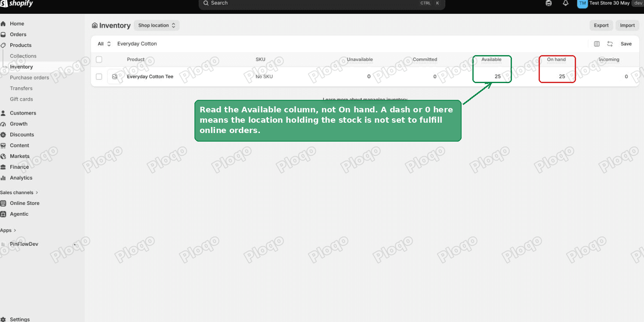
Task: Expand the Apps section
Action: click(8, 230)
